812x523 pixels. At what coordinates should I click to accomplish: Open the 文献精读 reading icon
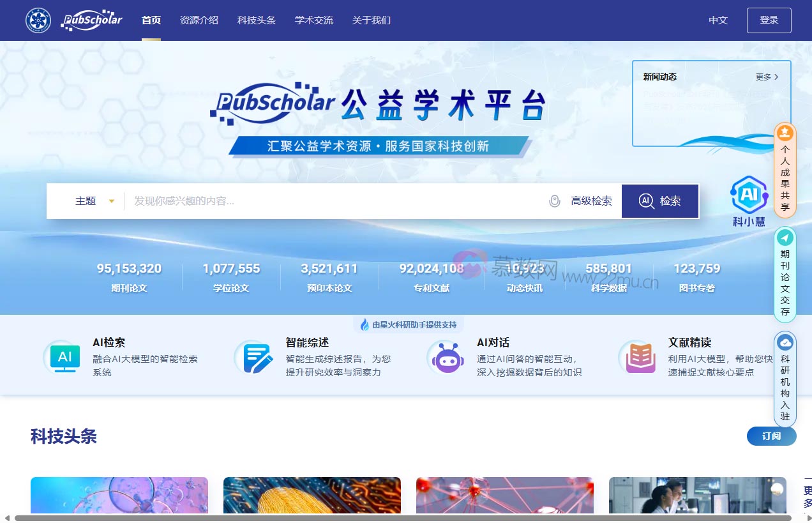[638, 358]
